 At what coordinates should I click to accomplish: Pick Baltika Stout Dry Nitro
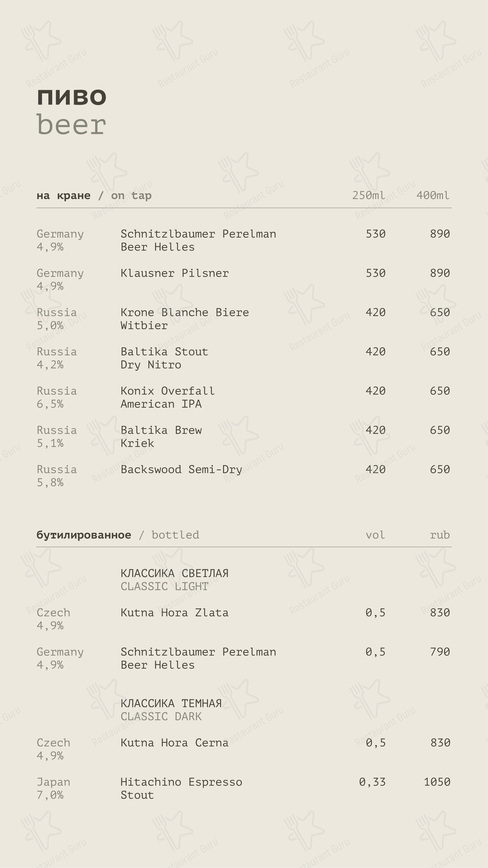pyautogui.click(x=164, y=358)
